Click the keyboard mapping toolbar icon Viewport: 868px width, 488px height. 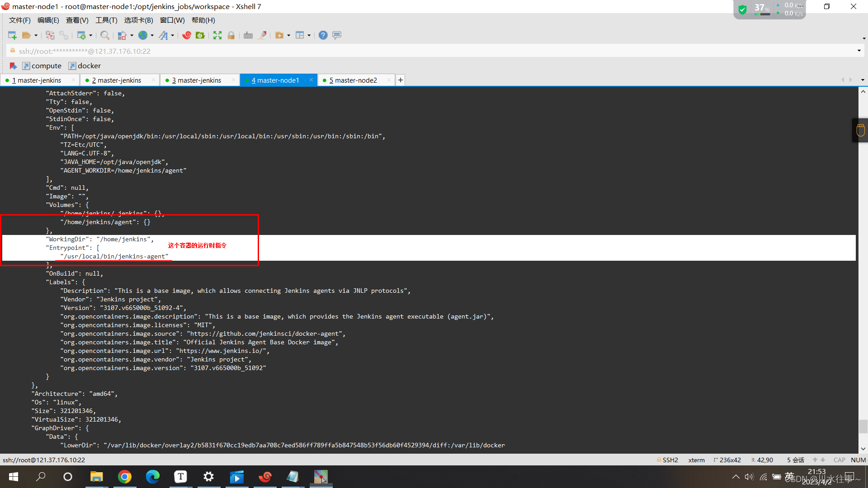(248, 35)
